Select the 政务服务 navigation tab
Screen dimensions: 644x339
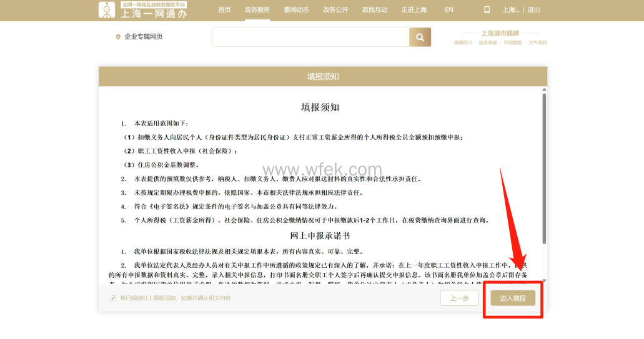point(257,10)
